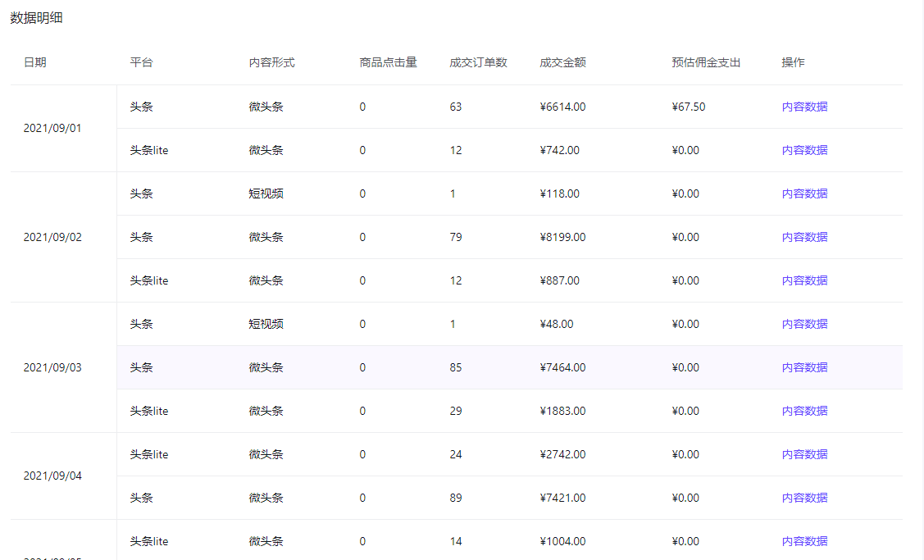Click order count 63 cell
The image size is (924, 560).
click(456, 107)
